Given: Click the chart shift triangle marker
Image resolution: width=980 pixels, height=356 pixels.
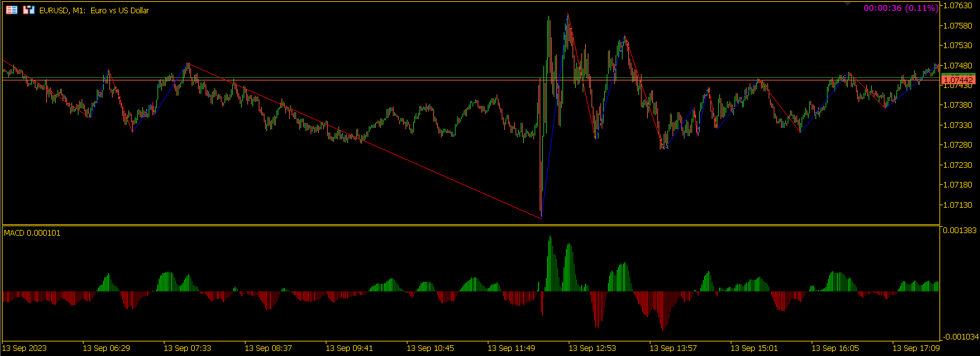Looking at the screenshot, I should 848,4.
